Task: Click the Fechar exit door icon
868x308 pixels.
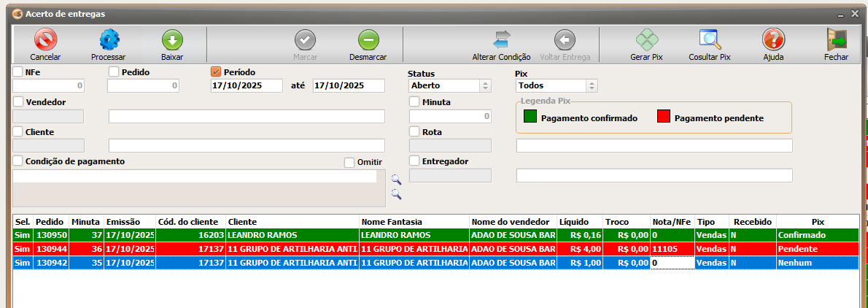Action: [836, 40]
